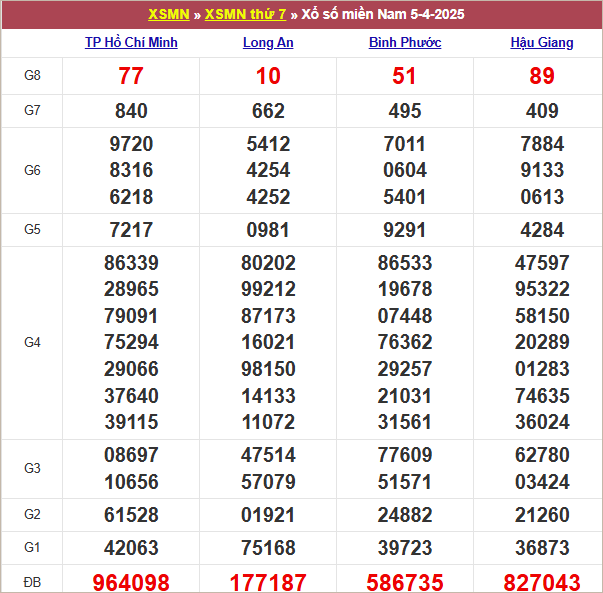603x593 pixels.
Task: Click G8 number 51
Action: (404, 76)
